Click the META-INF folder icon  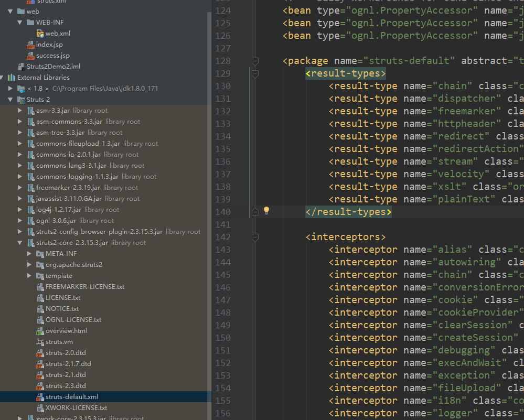click(x=40, y=254)
